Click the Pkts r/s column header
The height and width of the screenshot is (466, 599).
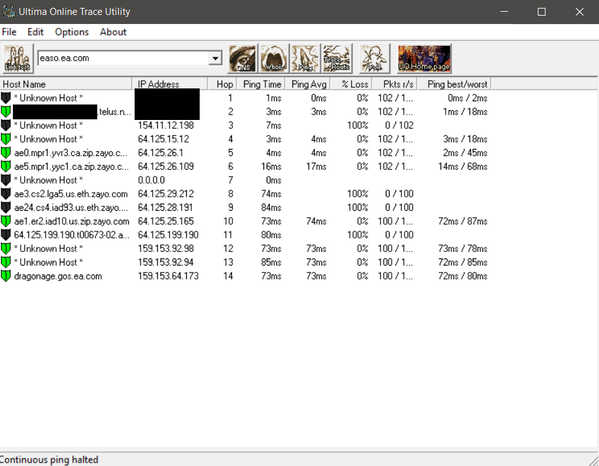click(395, 84)
